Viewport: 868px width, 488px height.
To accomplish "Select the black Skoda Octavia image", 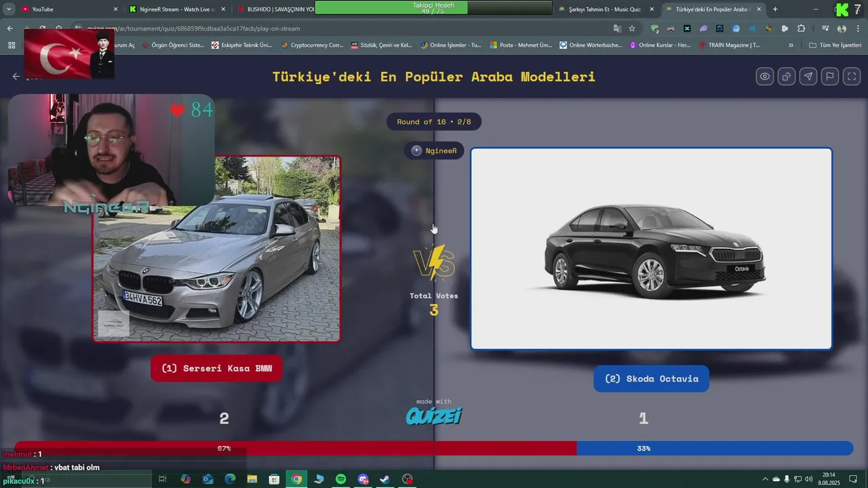I will (651, 249).
